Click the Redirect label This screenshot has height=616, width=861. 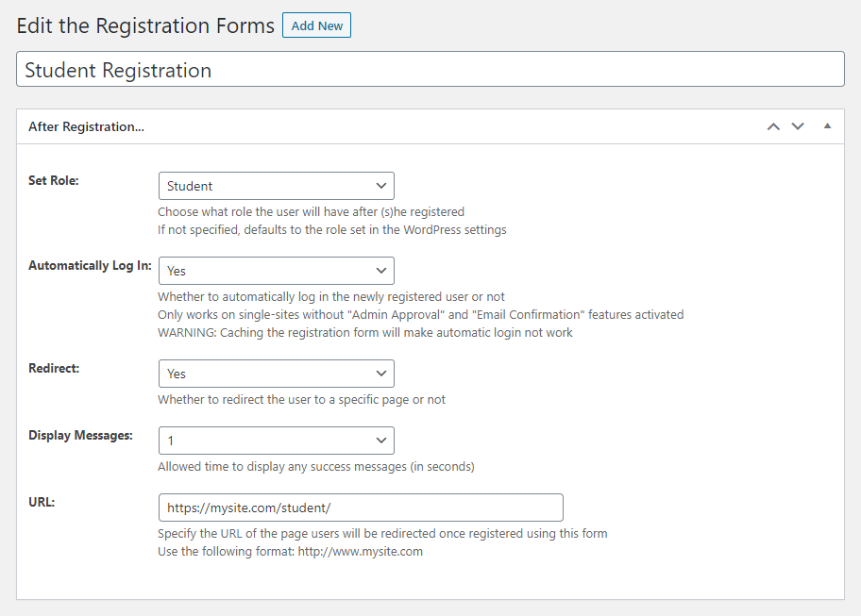click(54, 368)
